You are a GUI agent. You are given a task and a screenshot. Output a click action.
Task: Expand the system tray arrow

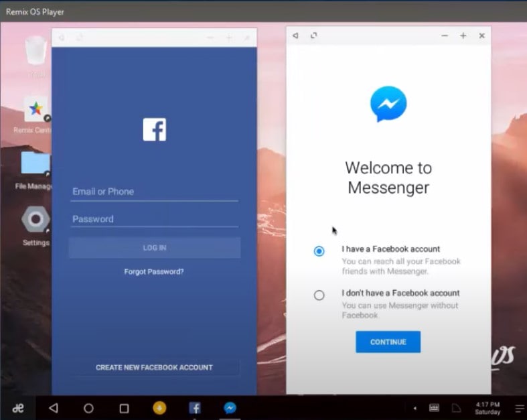point(415,408)
